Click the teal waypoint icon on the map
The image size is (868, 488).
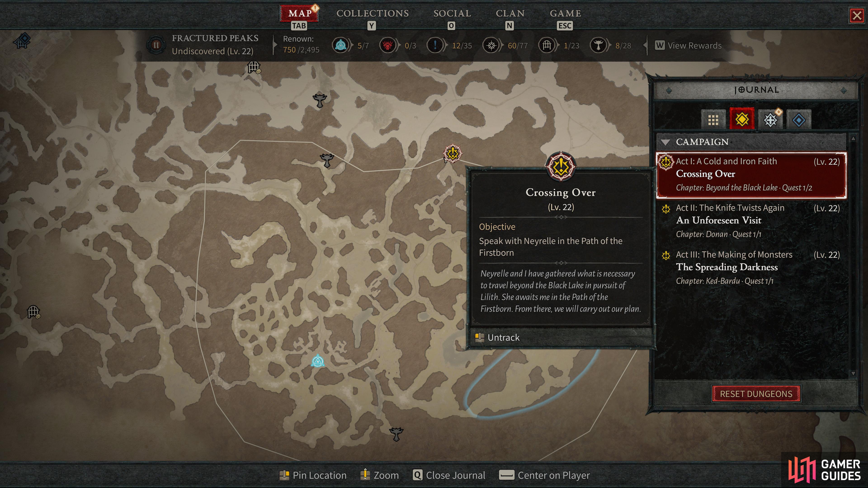[x=317, y=361]
